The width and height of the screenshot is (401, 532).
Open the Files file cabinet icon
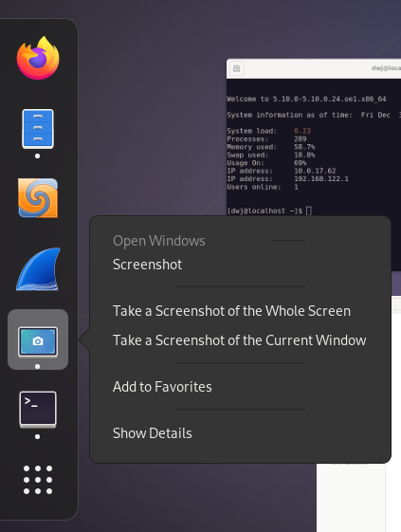[38, 129]
